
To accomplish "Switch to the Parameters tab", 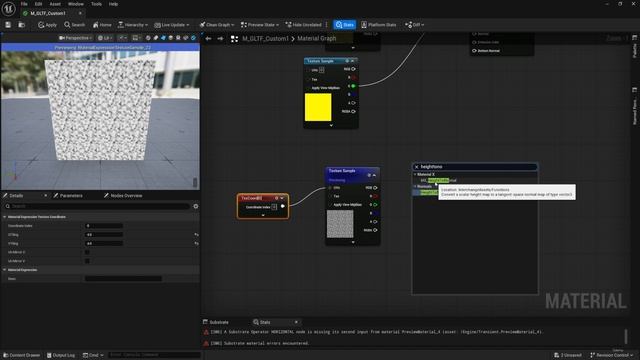I will tap(71, 196).
